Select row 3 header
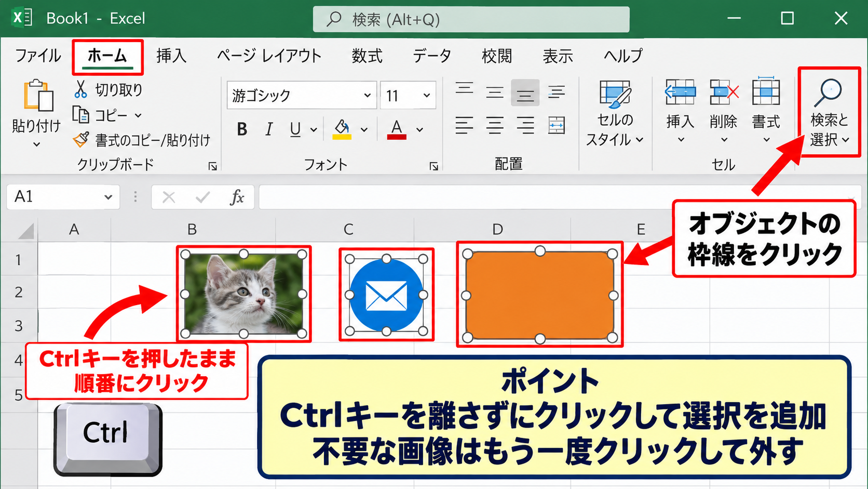868x489 pixels. pyautogui.click(x=19, y=326)
